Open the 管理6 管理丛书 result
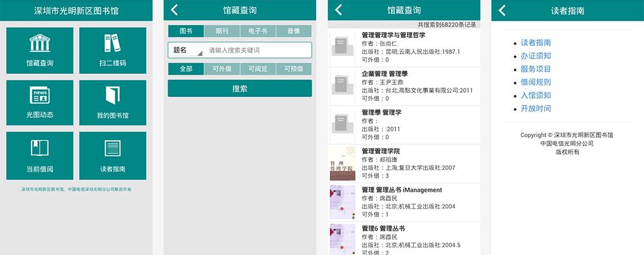Viewport: 644px width, 255px height. tap(404, 238)
